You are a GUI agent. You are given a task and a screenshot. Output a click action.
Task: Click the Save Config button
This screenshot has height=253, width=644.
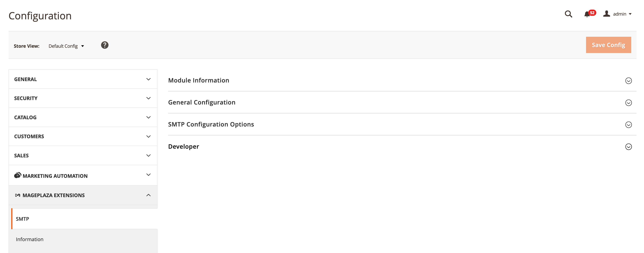click(x=608, y=45)
